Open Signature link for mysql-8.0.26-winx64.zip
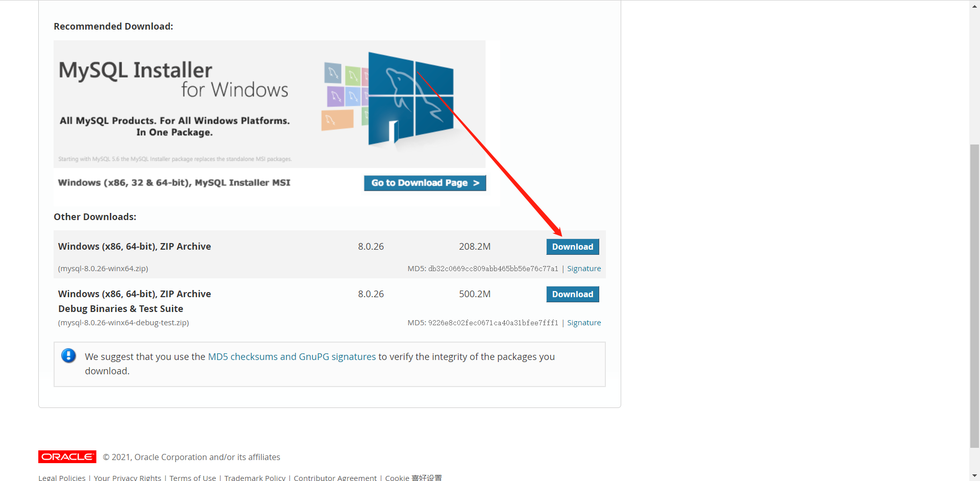The height and width of the screenshot is (481, 980). [584, 269]
